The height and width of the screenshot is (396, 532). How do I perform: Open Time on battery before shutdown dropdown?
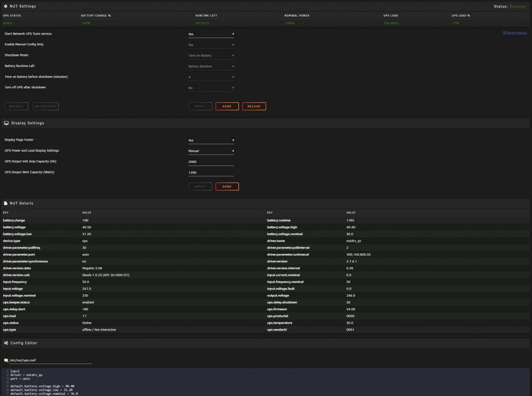pos(211,77)
